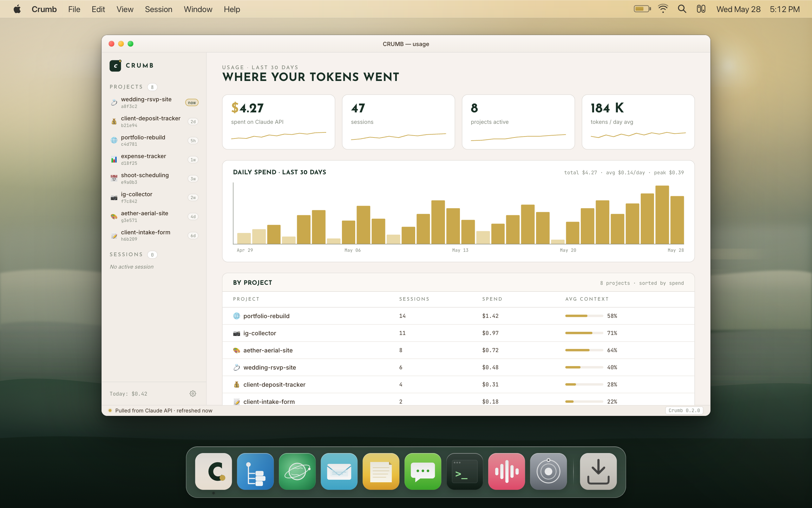Viewport: 812px width, 508px height.
Task: Open settings gear in sidebar footer
Action: click(193, 393)
